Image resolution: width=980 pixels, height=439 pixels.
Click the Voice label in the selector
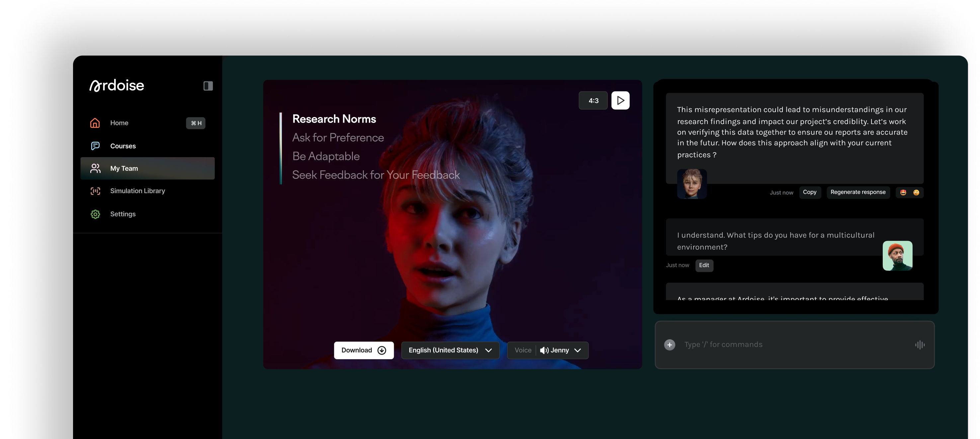pyautogui.click(x=523, y=350)
